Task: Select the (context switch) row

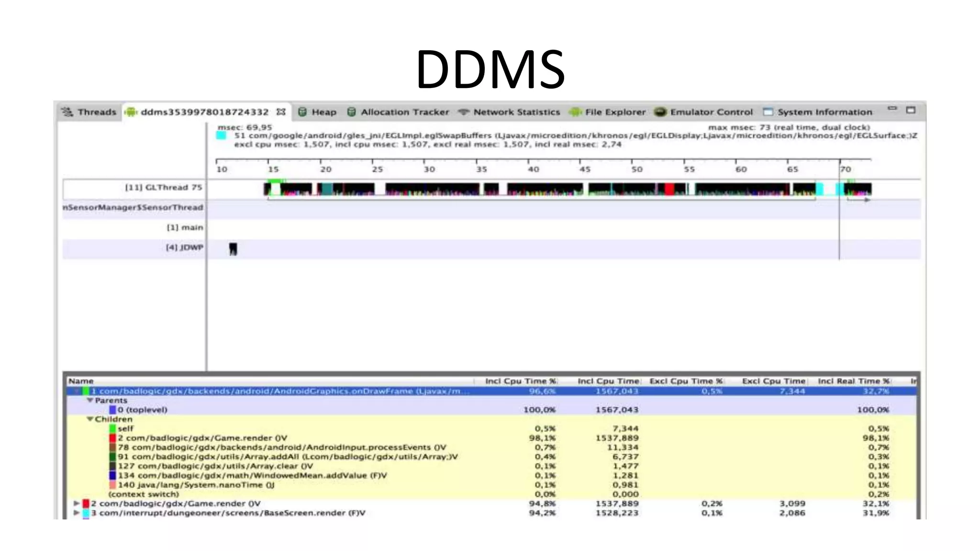Action: (491, 494)
